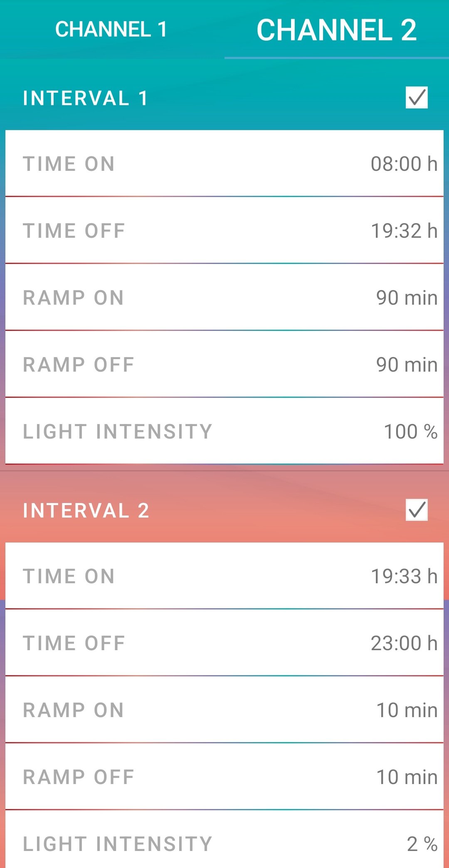Adjust Interval 2 Ramp Off duration

coord(224,777)
